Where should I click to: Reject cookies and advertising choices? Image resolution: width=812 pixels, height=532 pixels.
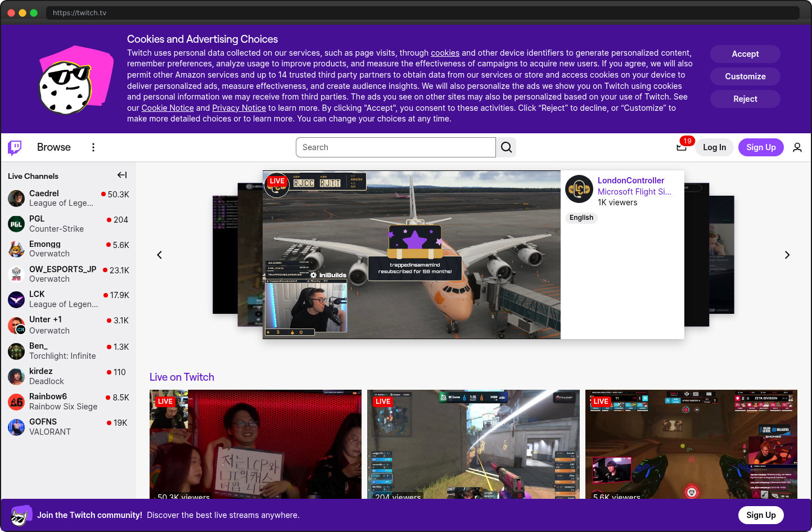pos(745,98)
